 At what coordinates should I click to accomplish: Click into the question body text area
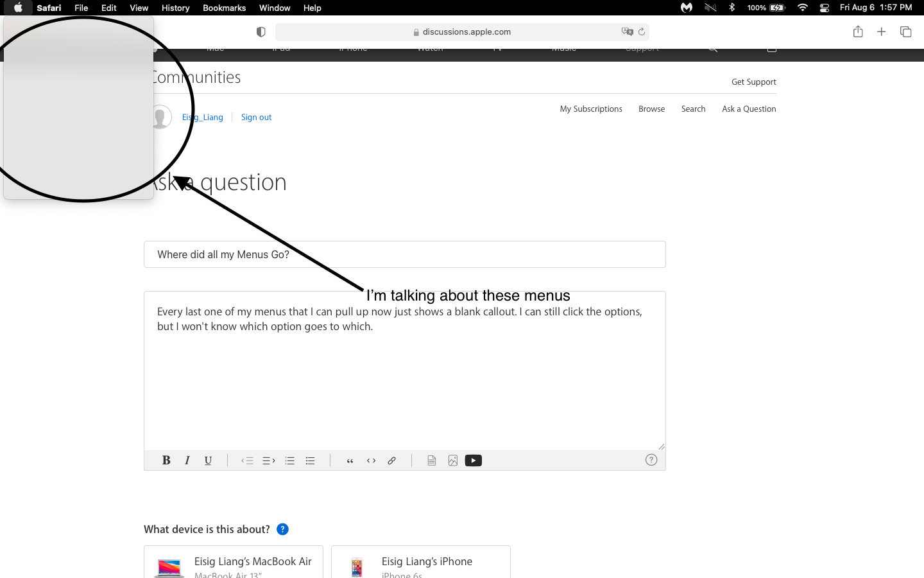[x=405, y=371]
